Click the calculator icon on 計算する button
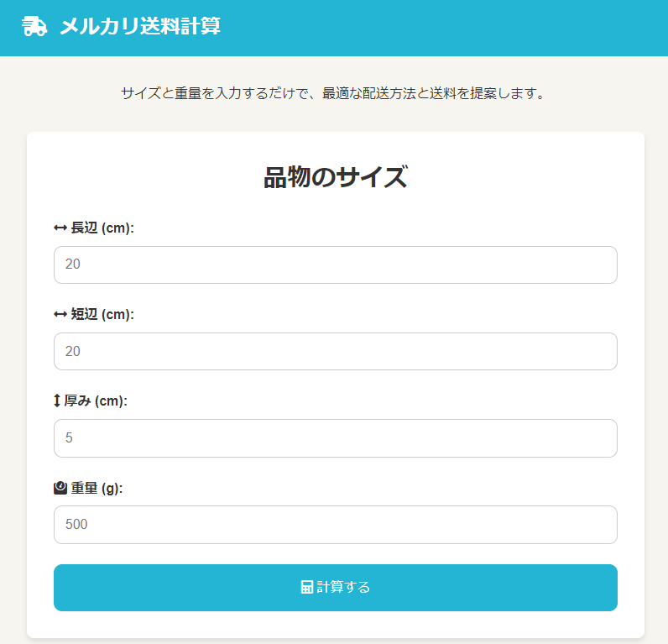 (306, 587)
